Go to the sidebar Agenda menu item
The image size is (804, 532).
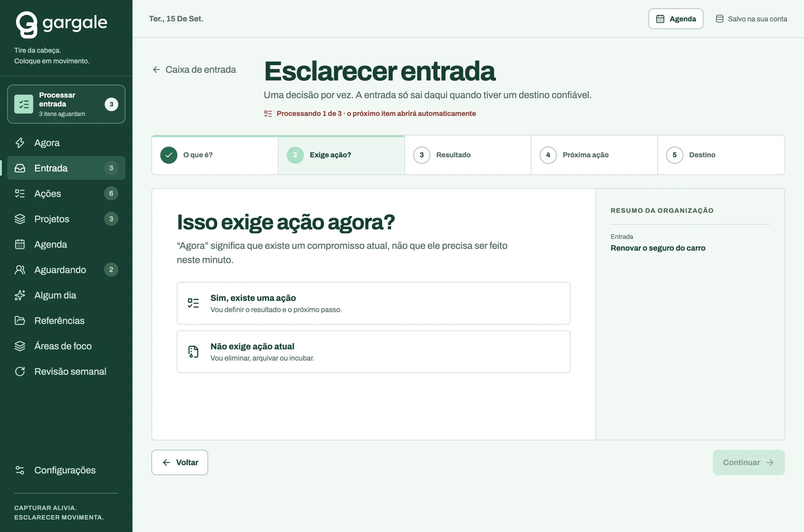click(x=66, y=244)
